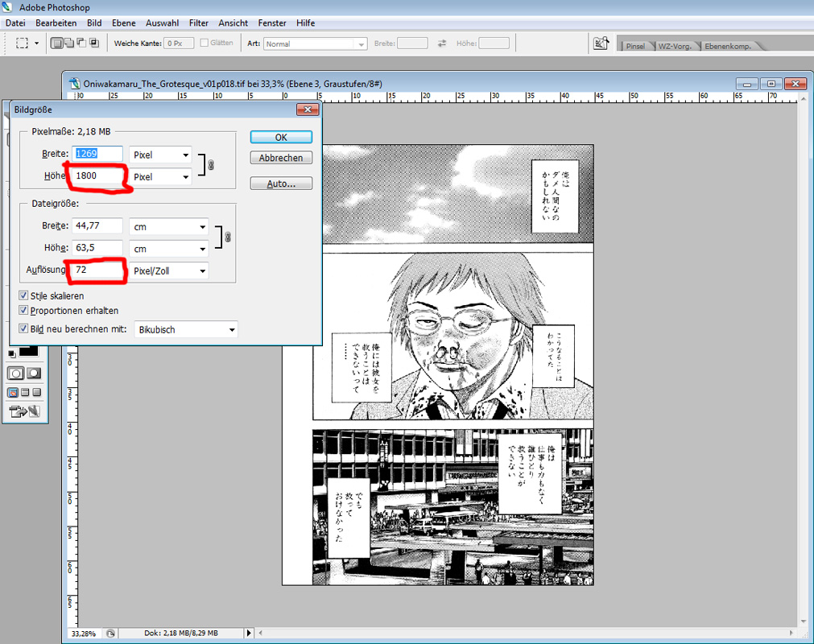Open the Hilfe menu
Image resolution: width=814 pixels, height=644 pixels.
[x=306, y=23]
